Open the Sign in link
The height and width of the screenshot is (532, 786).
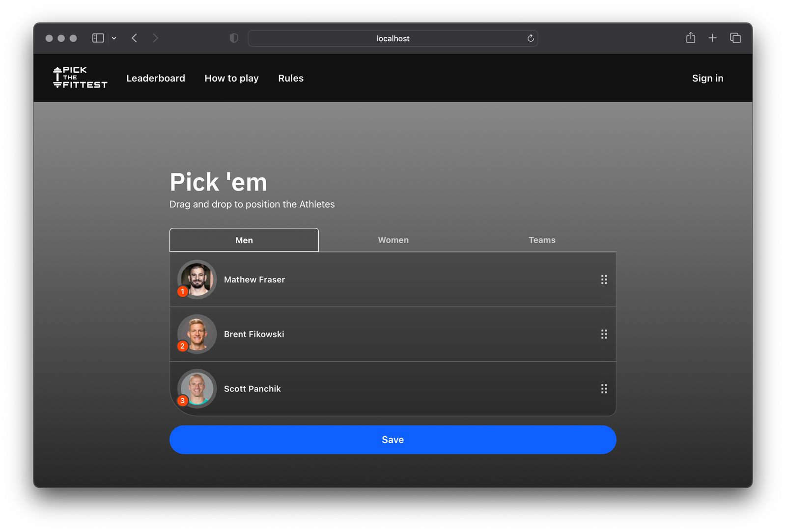[x=707, y=78]
